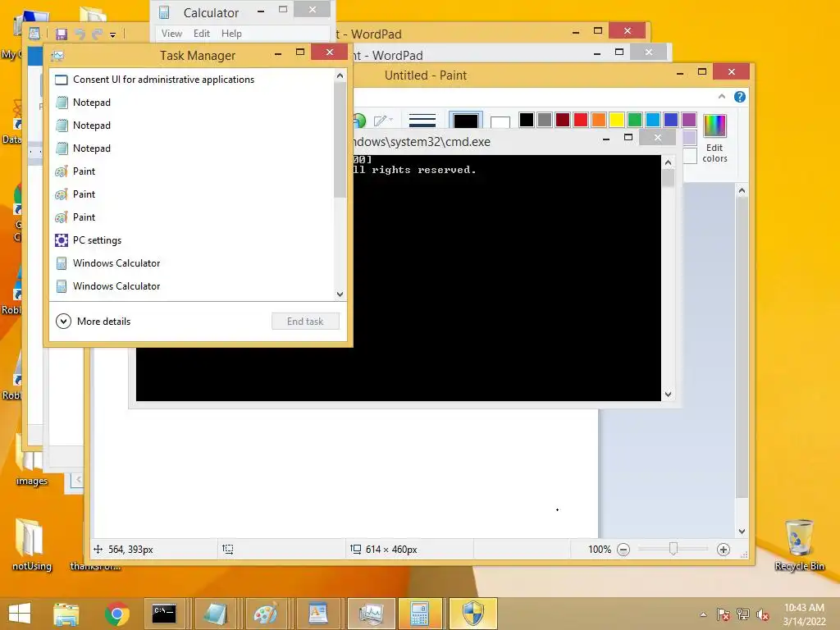Click the Undo arrow in WordPad's toolbar
Image resolution: width=840 pixels, height=630 pixels.
click(80, 34)
